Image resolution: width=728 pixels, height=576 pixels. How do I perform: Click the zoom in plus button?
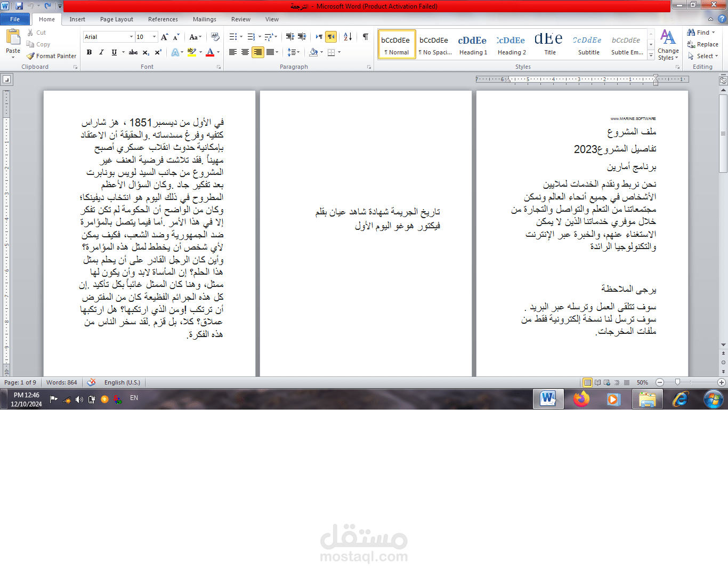722,382
